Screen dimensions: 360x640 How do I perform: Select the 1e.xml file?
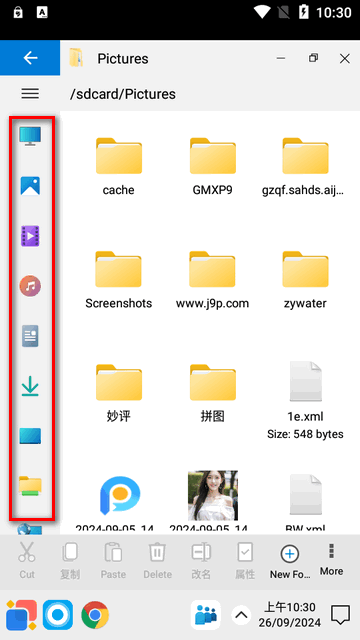point(305,382)
